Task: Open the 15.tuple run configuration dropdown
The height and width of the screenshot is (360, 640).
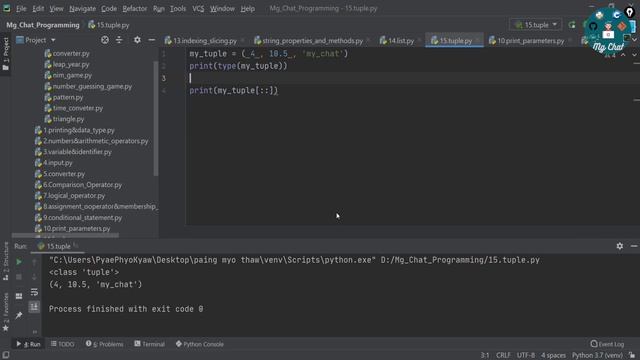Action: pyautogui.click(x=536, y=25)
